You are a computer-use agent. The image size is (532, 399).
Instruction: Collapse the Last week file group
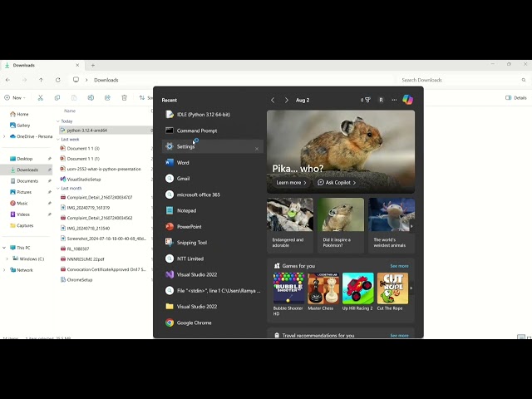[x=58, y=140]
